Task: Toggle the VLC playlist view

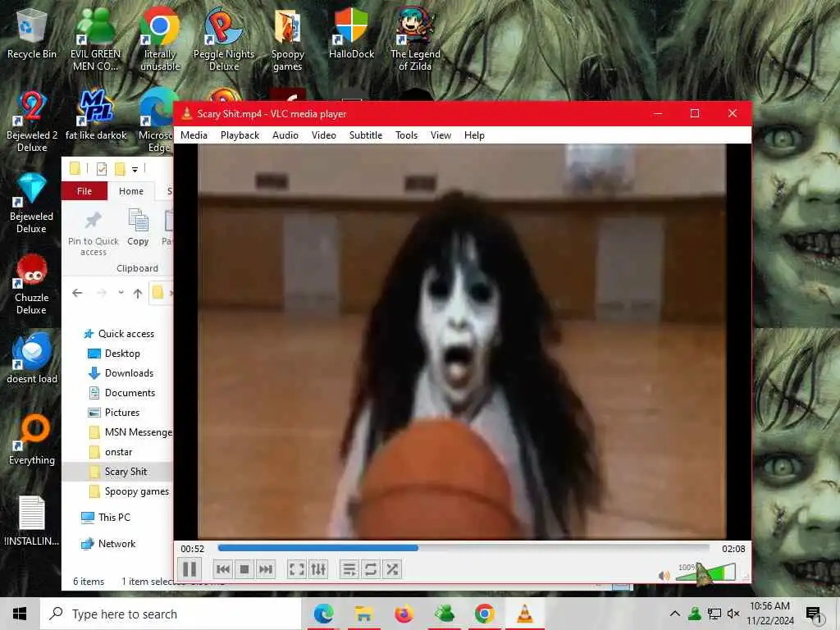Action: 349,569
